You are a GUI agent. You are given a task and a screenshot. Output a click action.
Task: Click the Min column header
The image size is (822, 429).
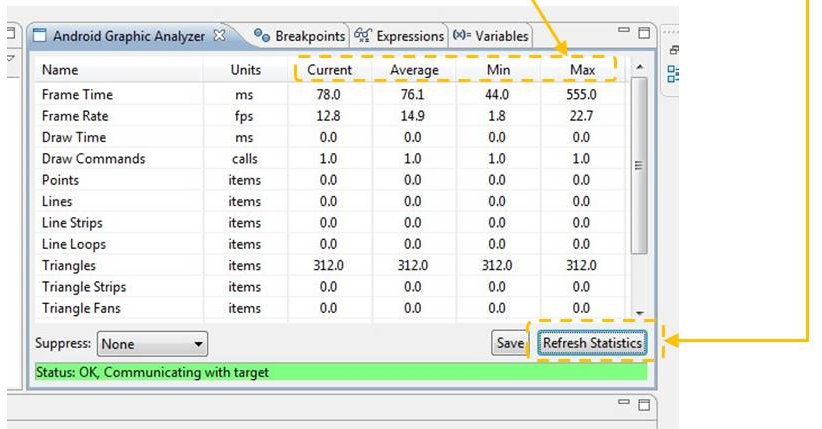click(x=498, y=70)
